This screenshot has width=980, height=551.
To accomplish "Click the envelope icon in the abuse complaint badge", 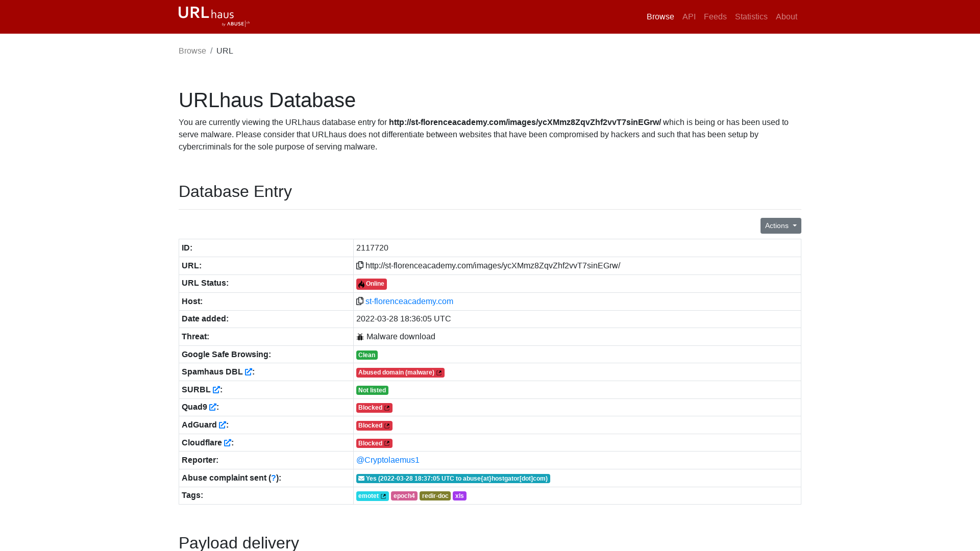I will pyautogui.click(x=361, y=479).
